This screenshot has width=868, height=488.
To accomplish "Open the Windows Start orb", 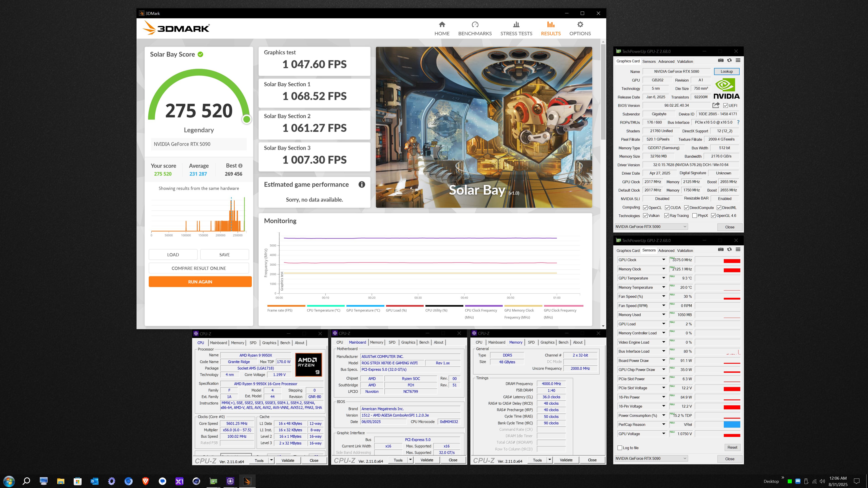I will coord(9,481).
